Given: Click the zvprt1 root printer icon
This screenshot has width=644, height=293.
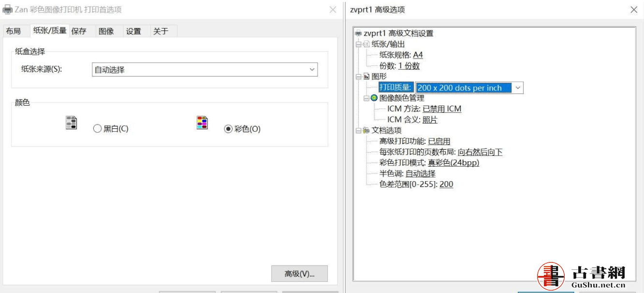Looking at the screenshot, I should point(358,33).
